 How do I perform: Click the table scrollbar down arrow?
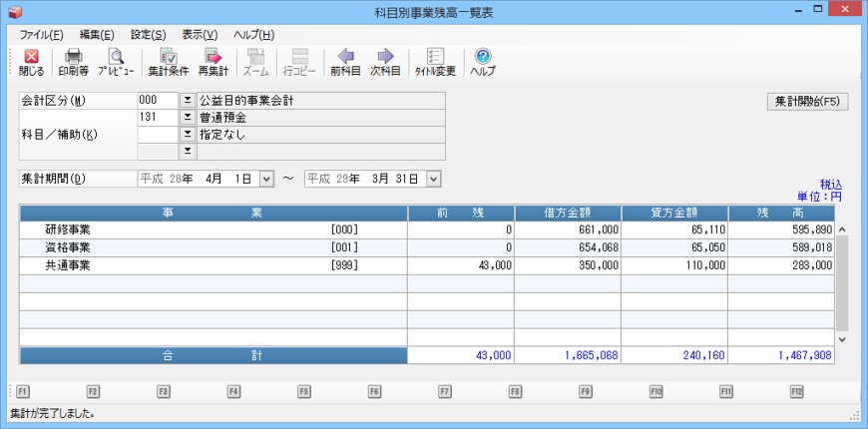click(x=841, y=339)
